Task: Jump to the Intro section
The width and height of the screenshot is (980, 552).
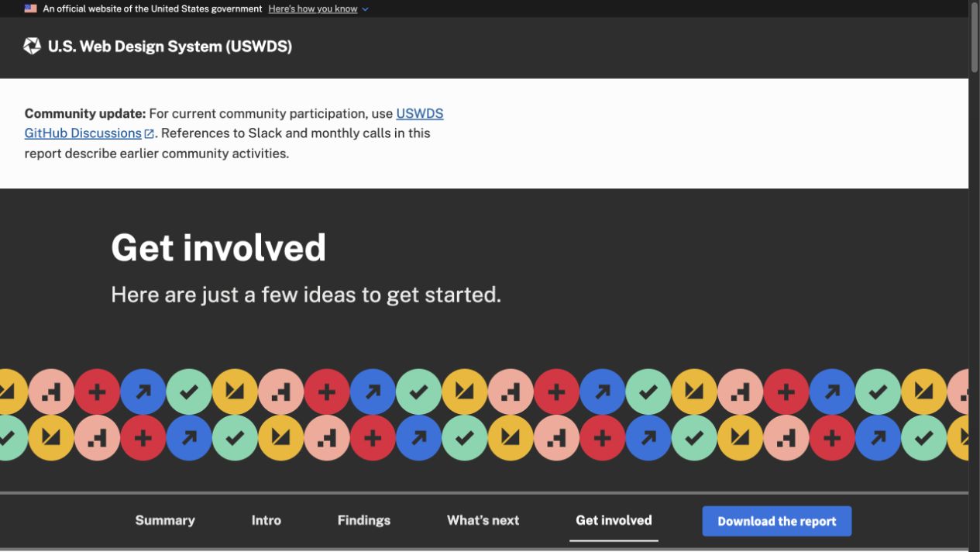Action: point(266,520)
